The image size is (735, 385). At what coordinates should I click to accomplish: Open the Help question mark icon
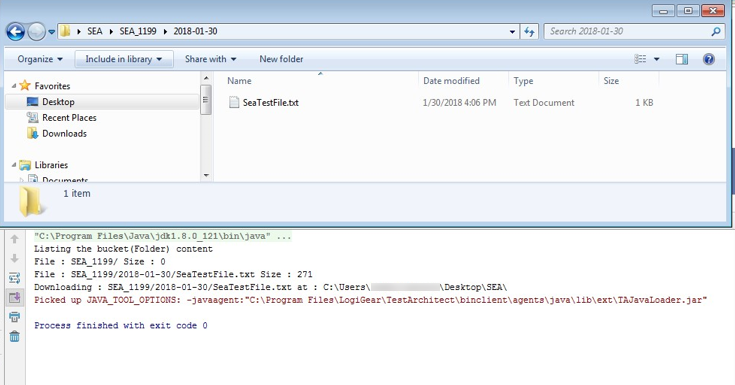point(709,59)
